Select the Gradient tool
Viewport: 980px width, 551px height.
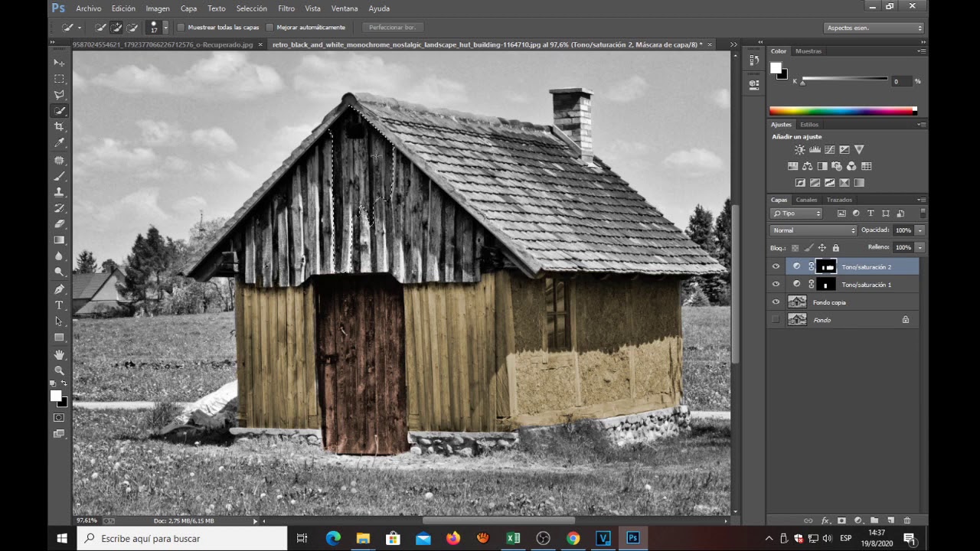click(59, 240)
